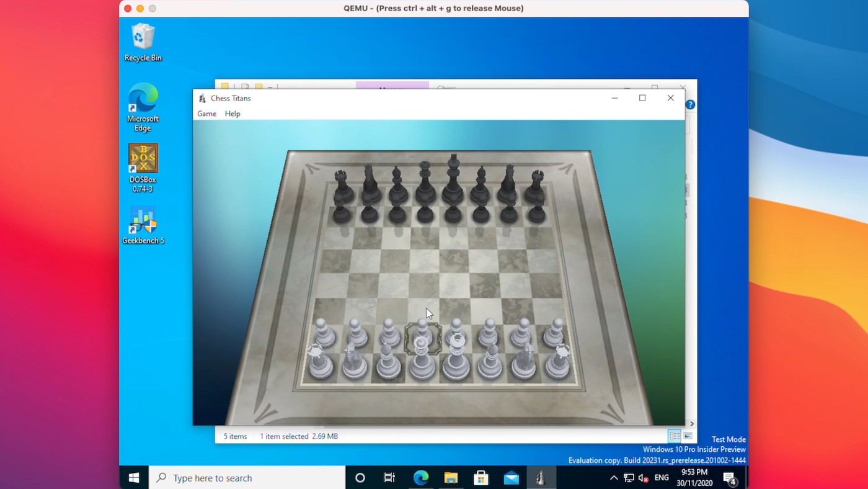Minimize the Chess Titans window
Screen dimensions: 868x489
click(614, 98)
